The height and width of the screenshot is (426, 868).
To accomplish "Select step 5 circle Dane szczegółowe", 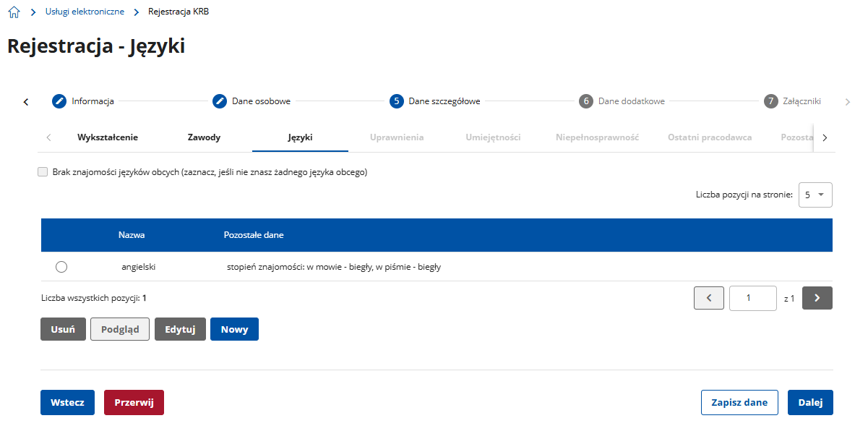I will coord(396,101).
